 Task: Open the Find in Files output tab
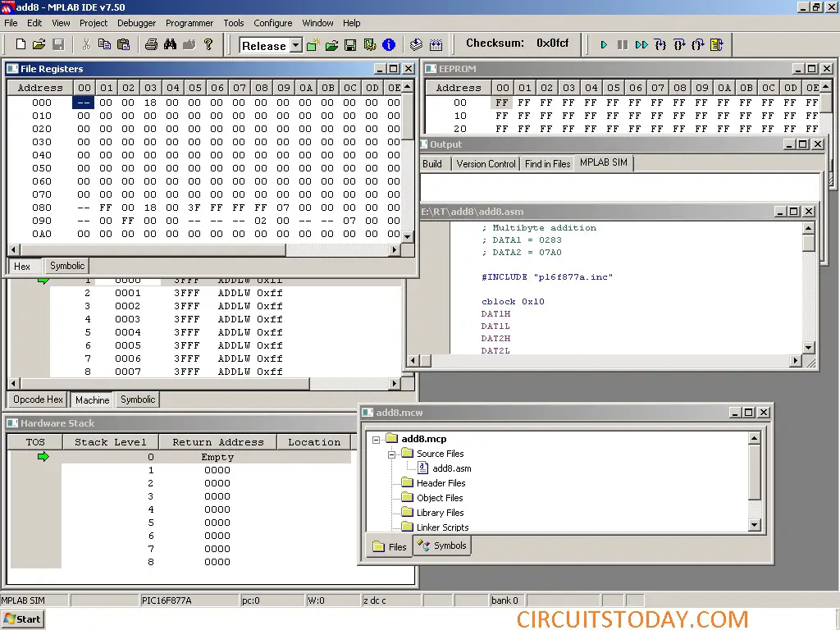tap(547, 164)
